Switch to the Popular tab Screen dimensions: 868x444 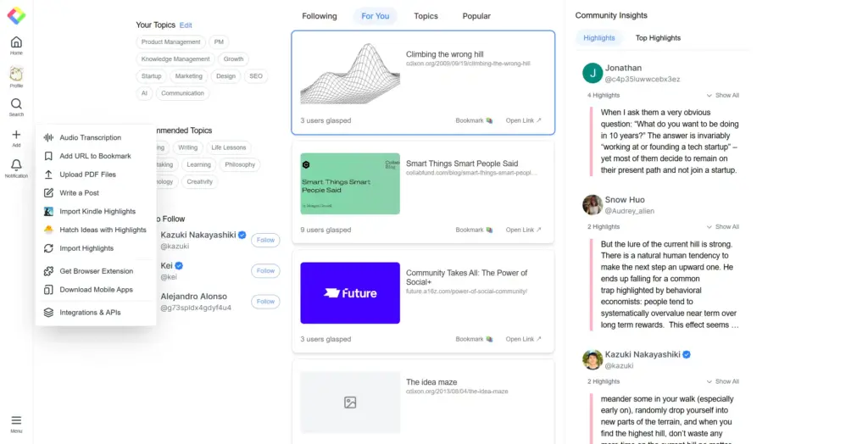coord(476,16)
